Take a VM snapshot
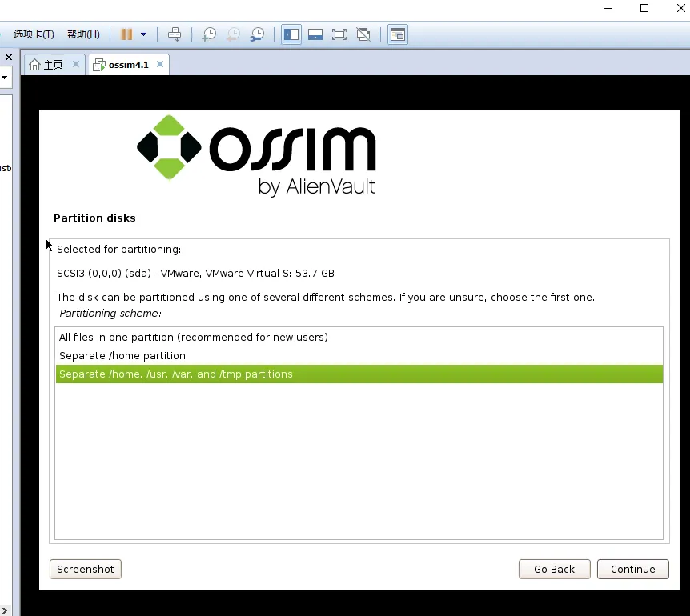The width and height of the screenshot is (690, 616). 209,34
